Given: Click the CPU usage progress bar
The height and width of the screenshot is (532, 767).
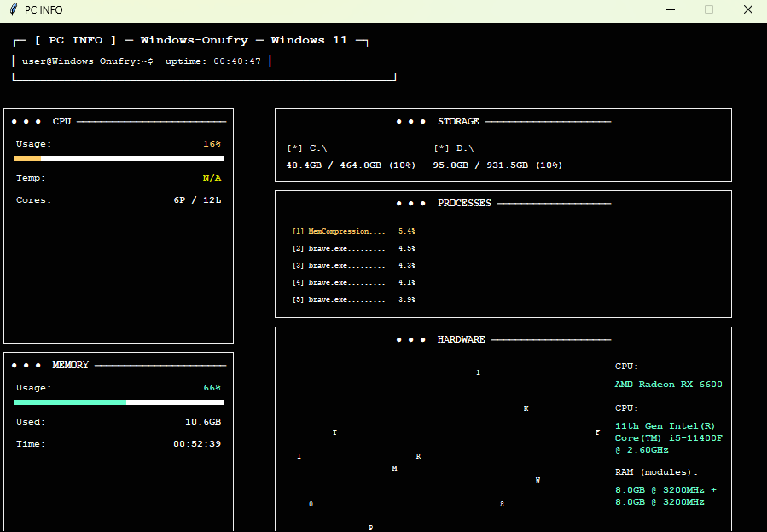Looking at the screenshot, I should (119, 159).
